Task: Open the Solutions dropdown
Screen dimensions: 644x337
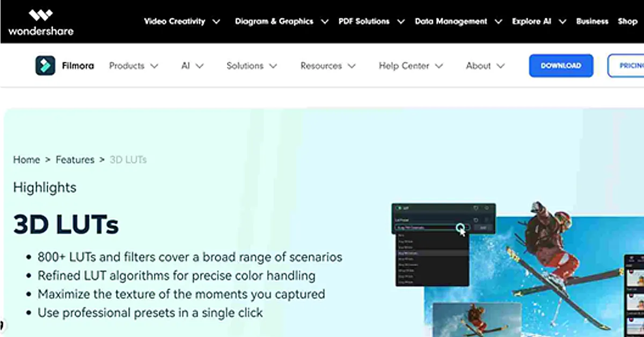Action: (252, 66)
